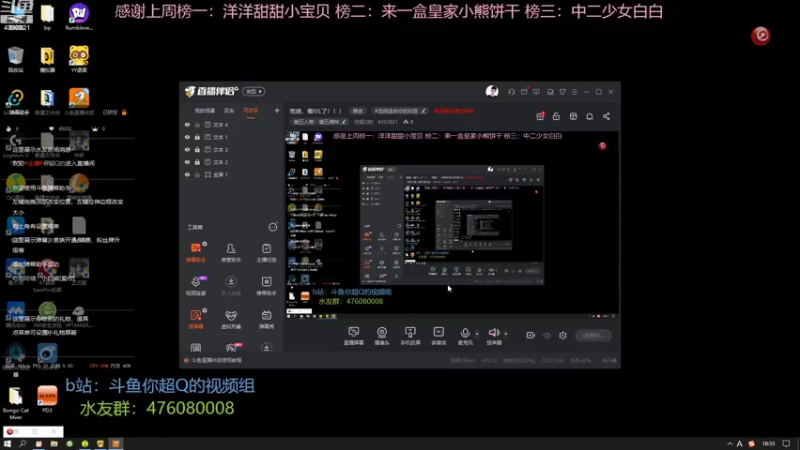The image size is (800, 450).
Task: Toggle lock on the 文本 4 layer
Action: pyautogui.click(x=197, y=124)
